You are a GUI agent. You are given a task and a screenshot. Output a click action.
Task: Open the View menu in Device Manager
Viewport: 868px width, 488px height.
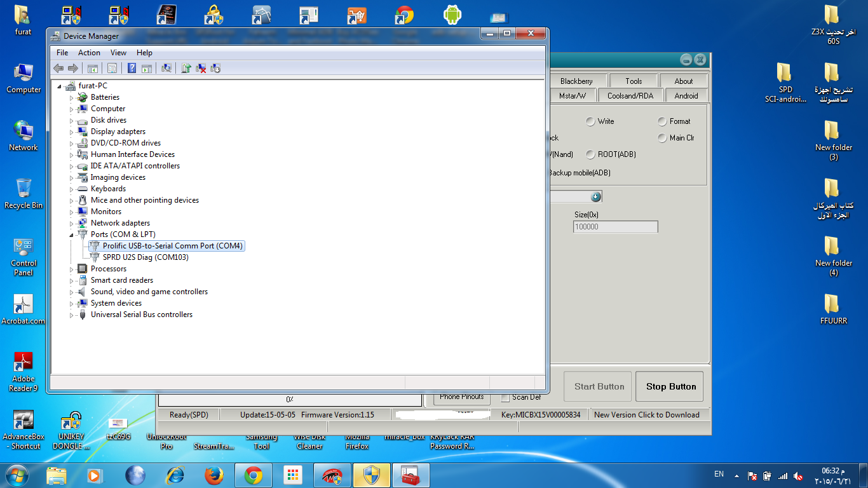118,53
